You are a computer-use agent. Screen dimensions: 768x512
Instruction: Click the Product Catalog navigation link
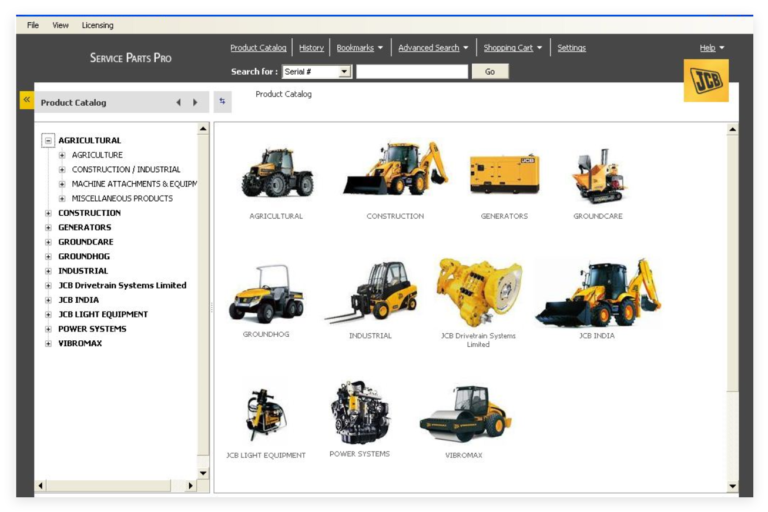click(258, 48)
